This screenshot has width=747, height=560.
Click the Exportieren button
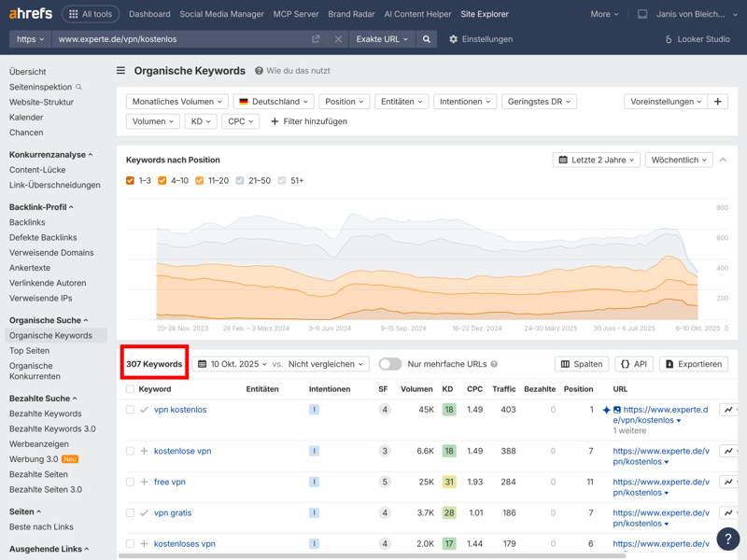pyautogui.click(x=693, y=364)
